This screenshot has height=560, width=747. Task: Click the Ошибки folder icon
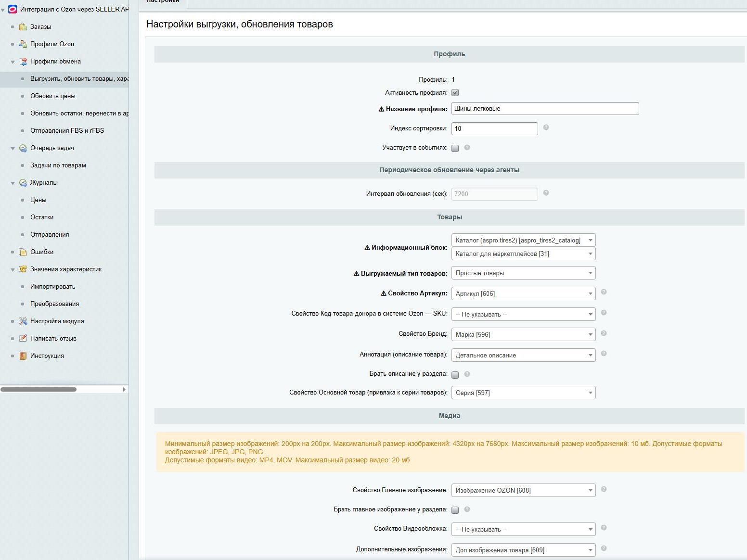[23, 252]
